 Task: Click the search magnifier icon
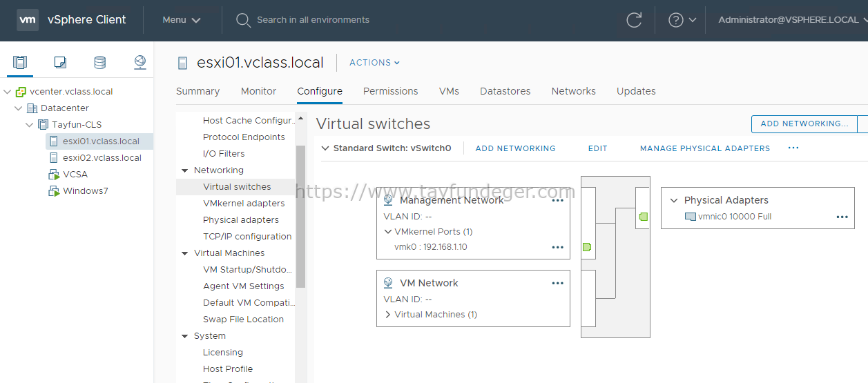tap(243, 20)
